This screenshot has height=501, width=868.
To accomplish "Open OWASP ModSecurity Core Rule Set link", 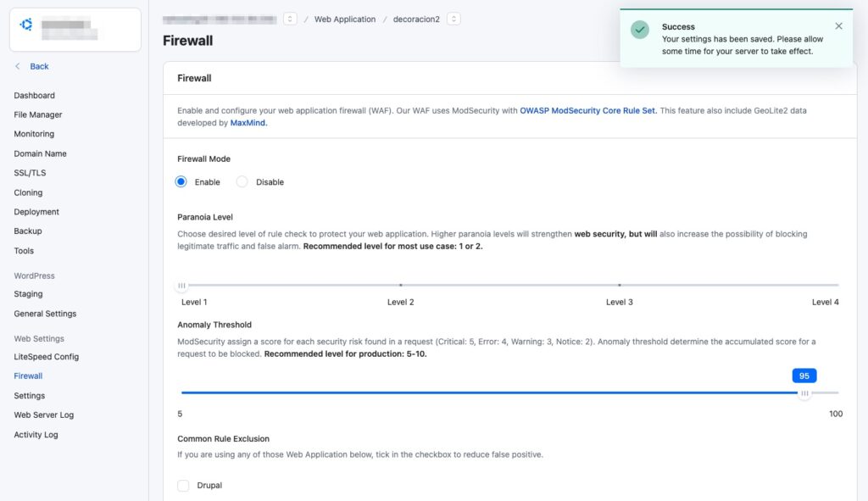I will pyautogui.click(x=588, y=111).
